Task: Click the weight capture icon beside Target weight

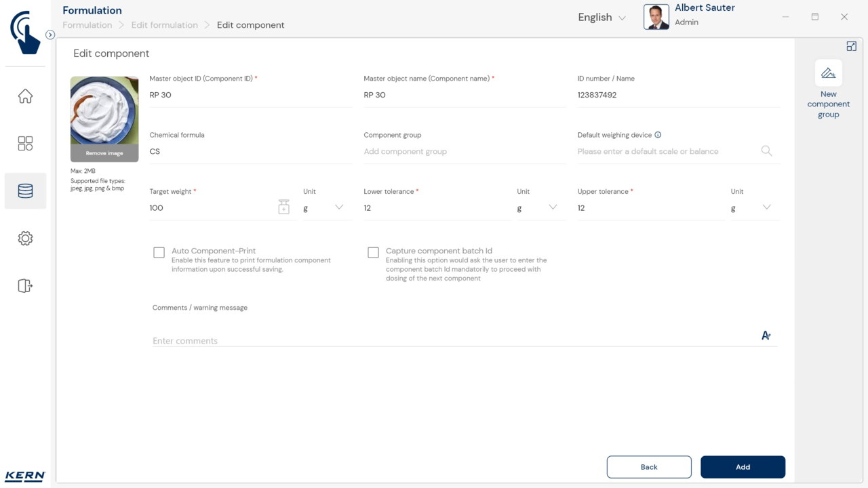Action: 283,207
